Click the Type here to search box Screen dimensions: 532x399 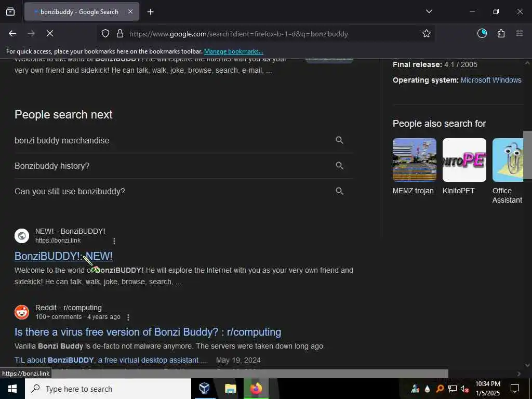pyautogui.click(x=108, y=389)
